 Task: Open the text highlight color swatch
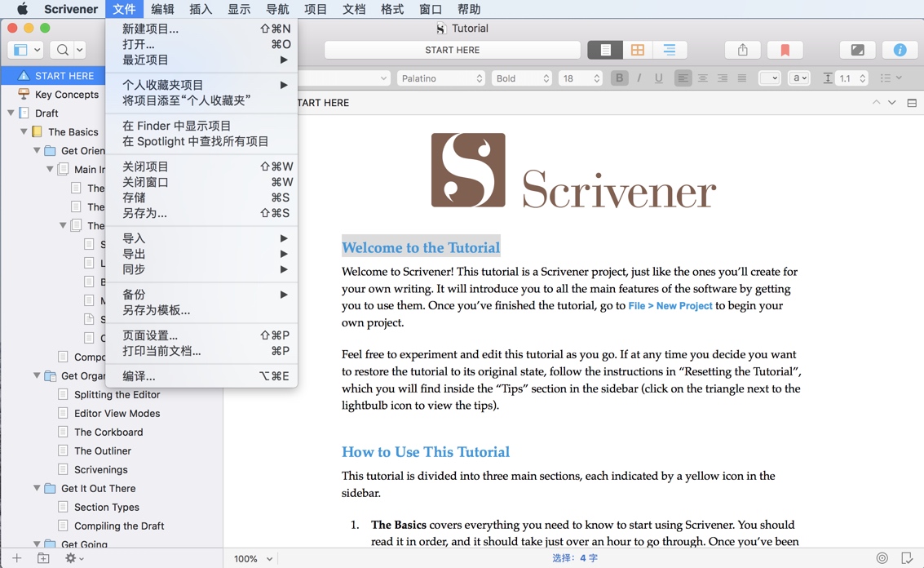click(767, 78)
